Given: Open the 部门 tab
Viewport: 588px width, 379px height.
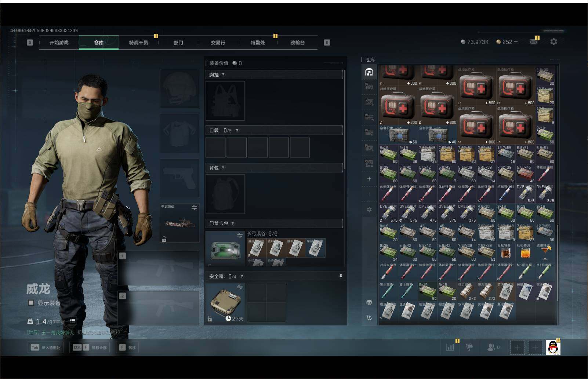Looking at the screenshot, I should click(178, 43).
